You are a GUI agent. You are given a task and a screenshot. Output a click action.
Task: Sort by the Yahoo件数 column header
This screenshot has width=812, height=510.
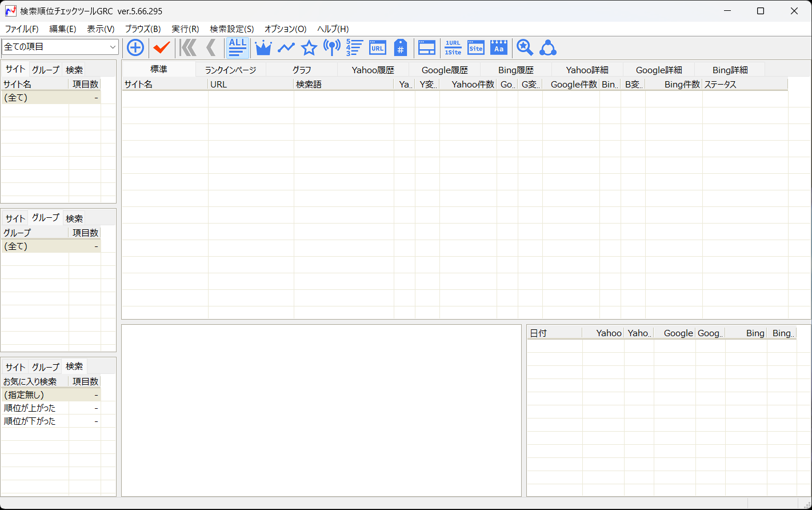click(x=468, y=84)
